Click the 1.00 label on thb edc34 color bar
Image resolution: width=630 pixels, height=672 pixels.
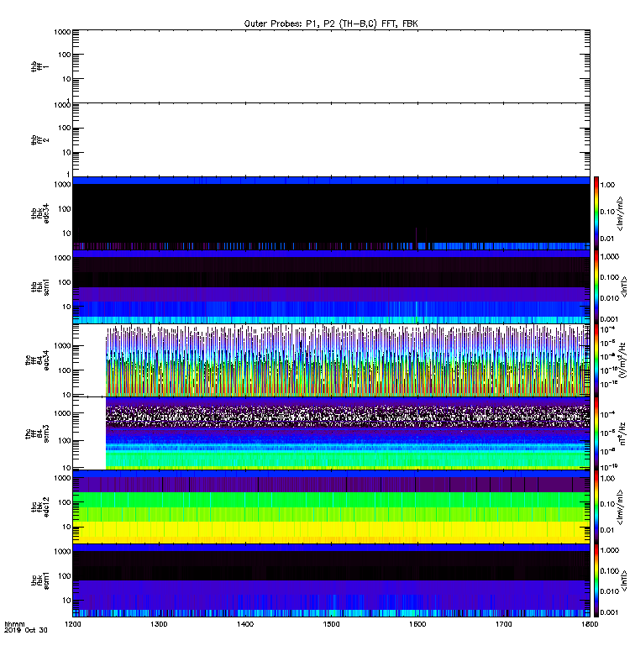click(607, 185)
